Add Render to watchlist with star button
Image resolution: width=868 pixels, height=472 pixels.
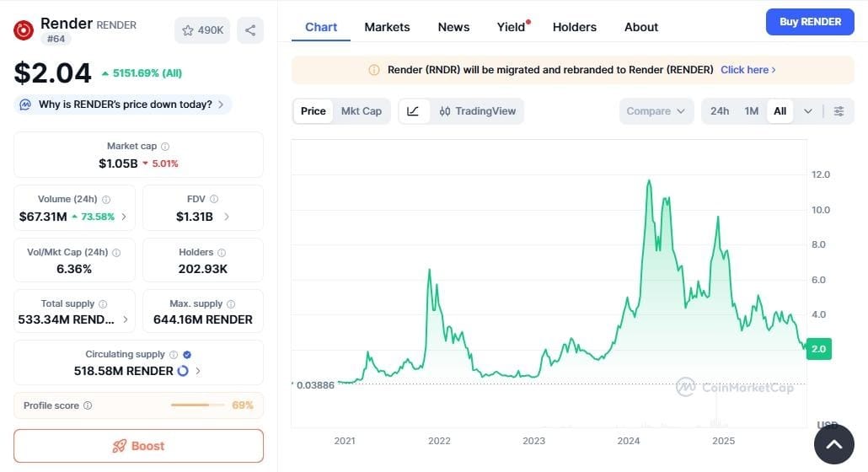coord(202,30)
